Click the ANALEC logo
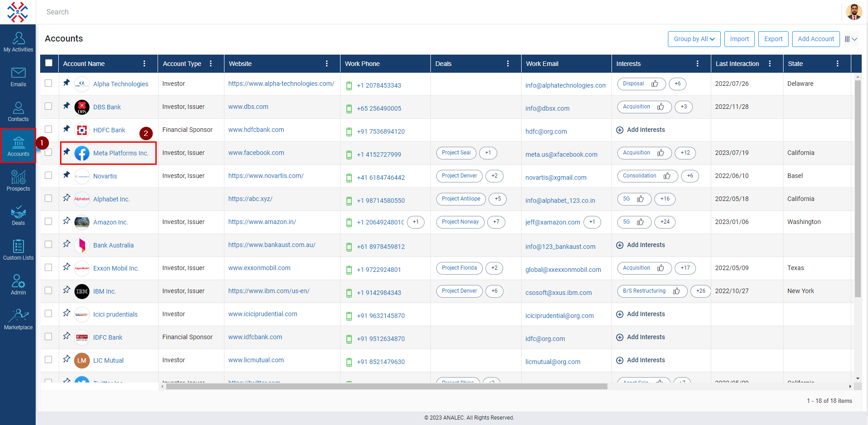This screenshot has width=868, height=425. click(x=18, y=12)
